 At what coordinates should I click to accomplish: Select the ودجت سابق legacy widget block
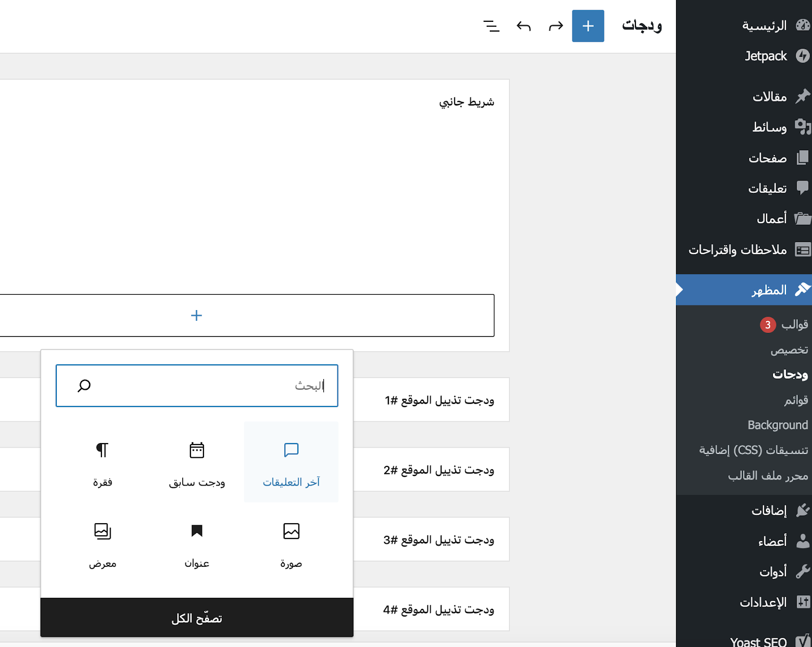[x=197, y=462]
